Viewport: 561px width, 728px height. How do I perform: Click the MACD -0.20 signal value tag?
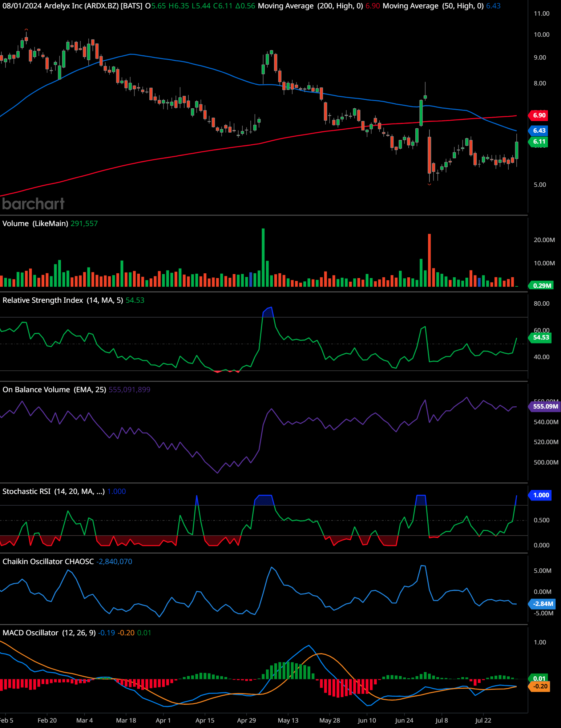pos(539,686)
